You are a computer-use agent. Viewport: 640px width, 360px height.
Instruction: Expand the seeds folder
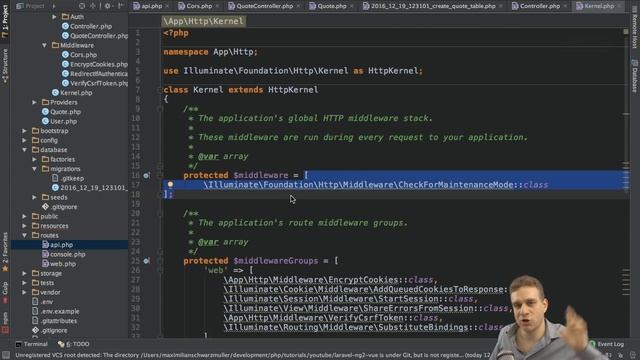coord(35,198)
